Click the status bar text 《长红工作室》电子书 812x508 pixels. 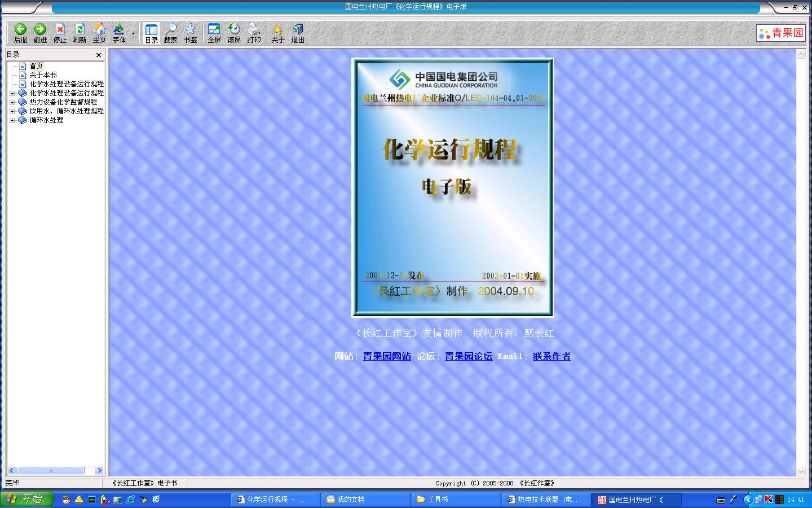[144, 483]
